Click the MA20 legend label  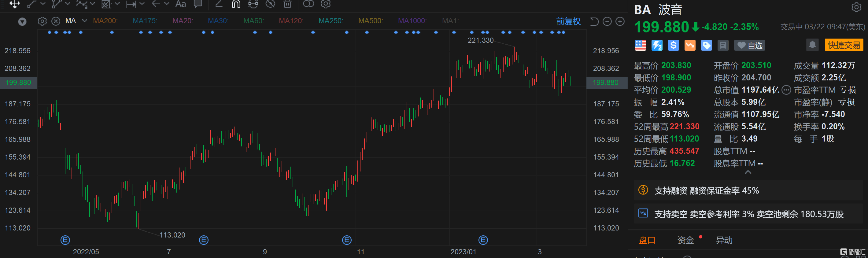[x=183, y=21]
